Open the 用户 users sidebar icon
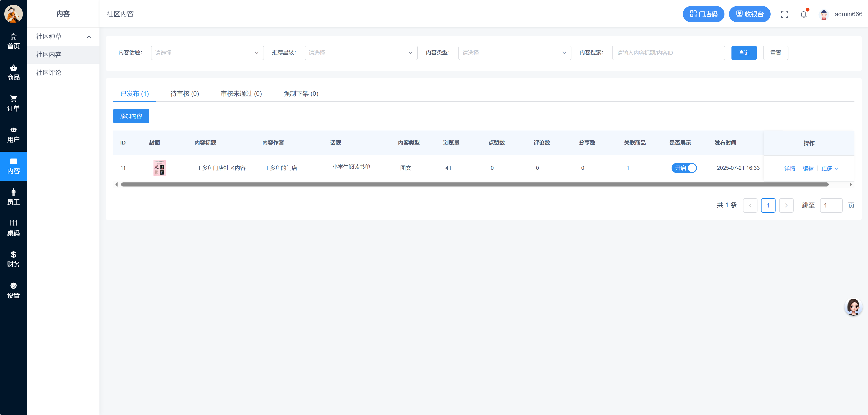The width and height of the screenshot is (868, 415). (14, 135)
